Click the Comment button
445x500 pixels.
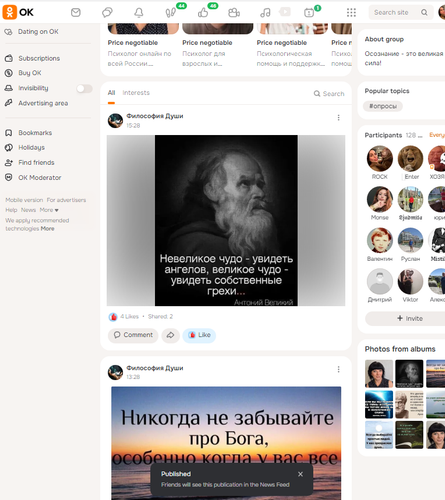[x=133, y=335]
